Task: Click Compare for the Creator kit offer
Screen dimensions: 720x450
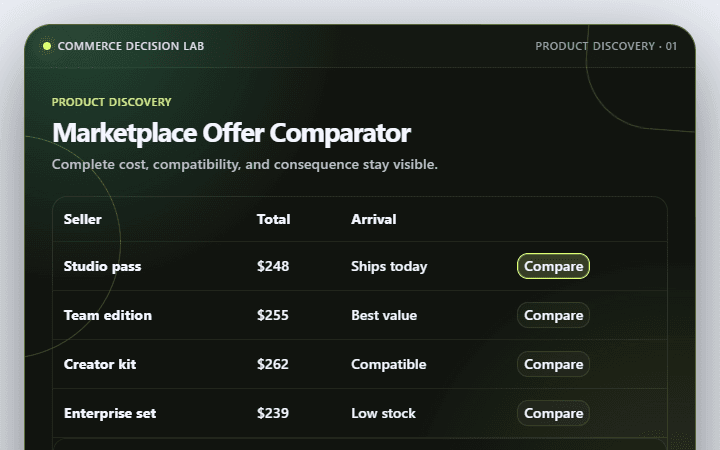Action: click(553, 364)
